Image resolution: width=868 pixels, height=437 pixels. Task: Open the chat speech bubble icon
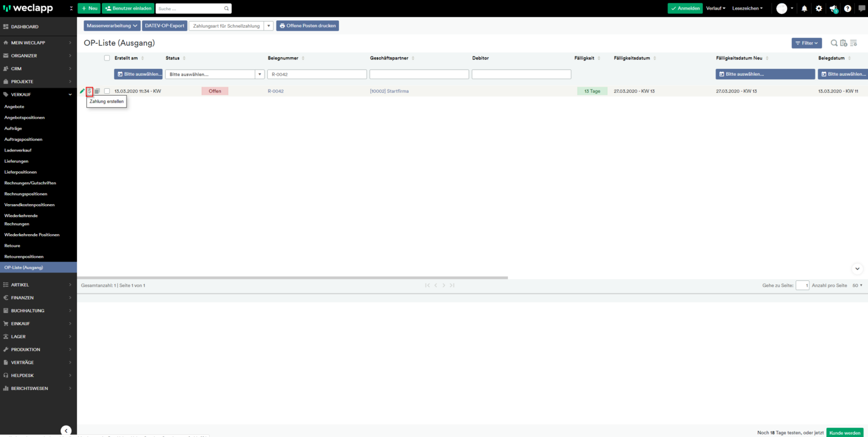click(x=862, y=8)
